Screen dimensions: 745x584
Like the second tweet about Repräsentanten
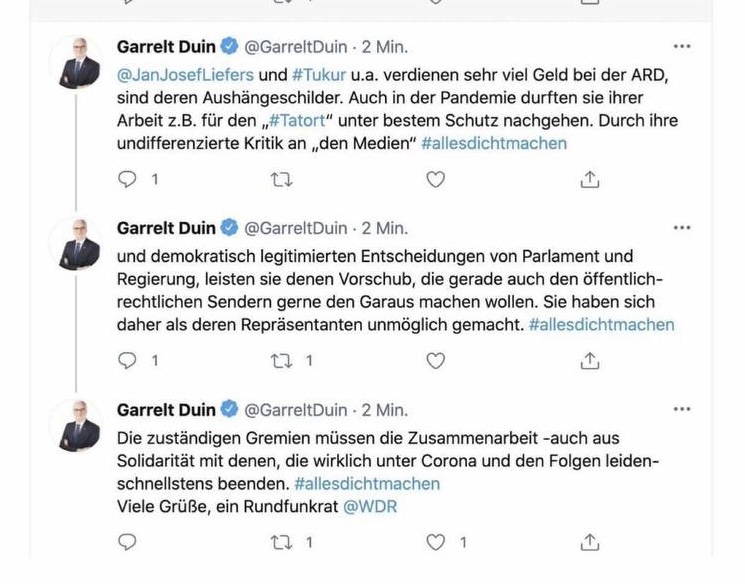pyautogui.click(x=436, y=361)
